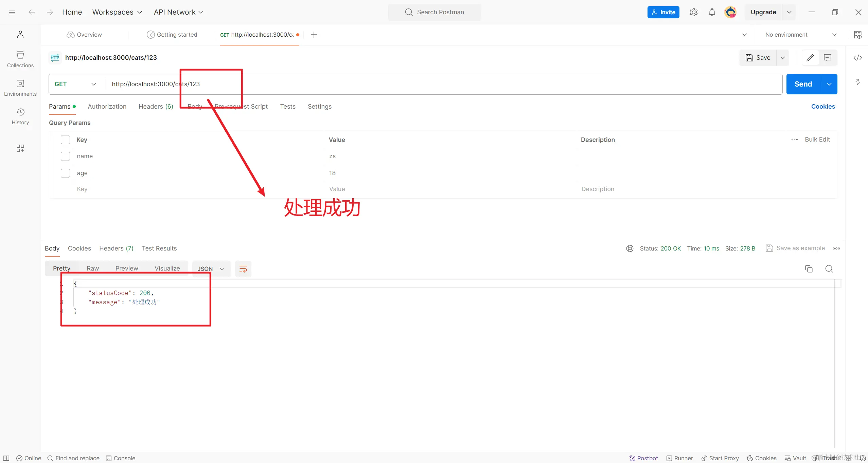
Task: Open the Environments sidebar panel
Action: click(20, 88)
